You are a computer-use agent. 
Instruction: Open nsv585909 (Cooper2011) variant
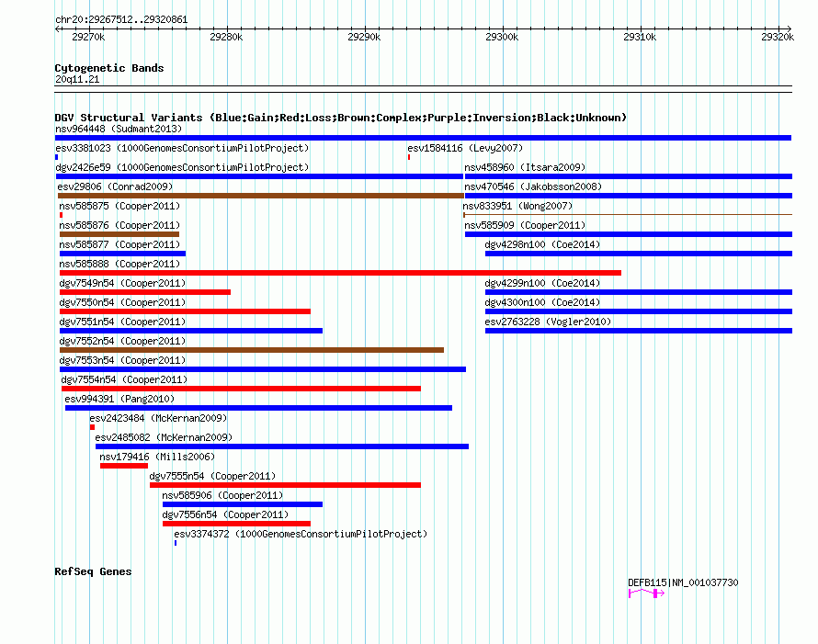(525, 225)
